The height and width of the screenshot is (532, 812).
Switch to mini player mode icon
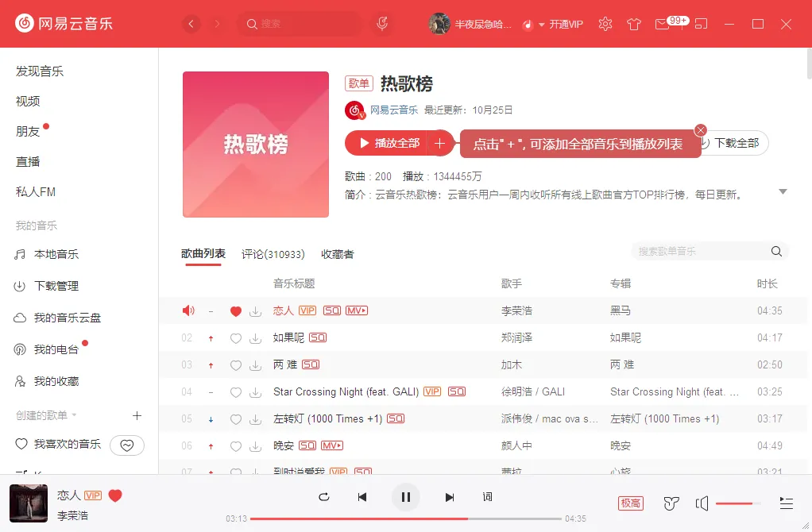tap(701, 24)
